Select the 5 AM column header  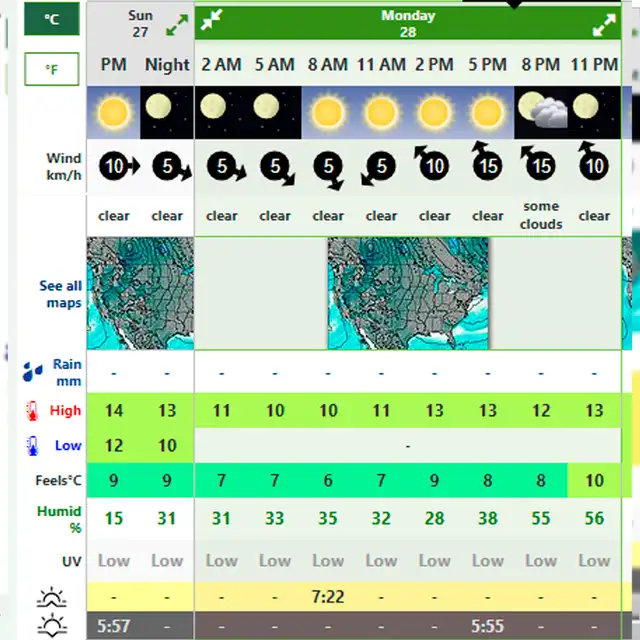(x=275, y=64)
